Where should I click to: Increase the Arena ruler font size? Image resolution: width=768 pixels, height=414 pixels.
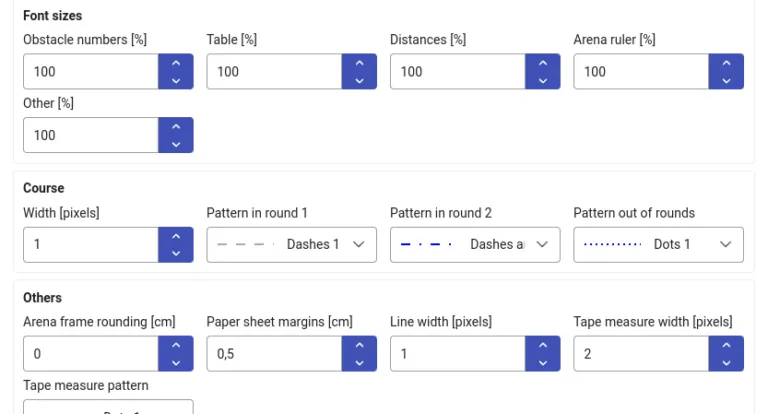[x=726, y=63]
